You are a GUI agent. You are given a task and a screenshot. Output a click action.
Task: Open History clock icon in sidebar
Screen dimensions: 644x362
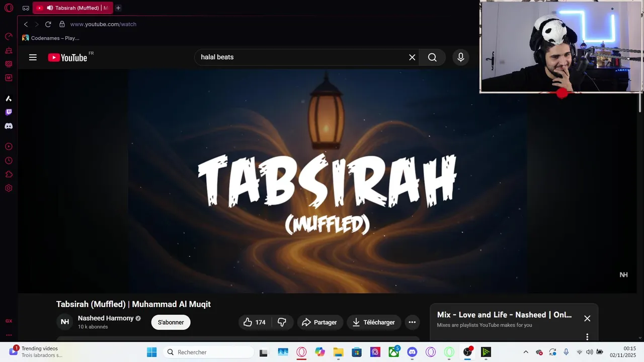(x=9, y=161)
